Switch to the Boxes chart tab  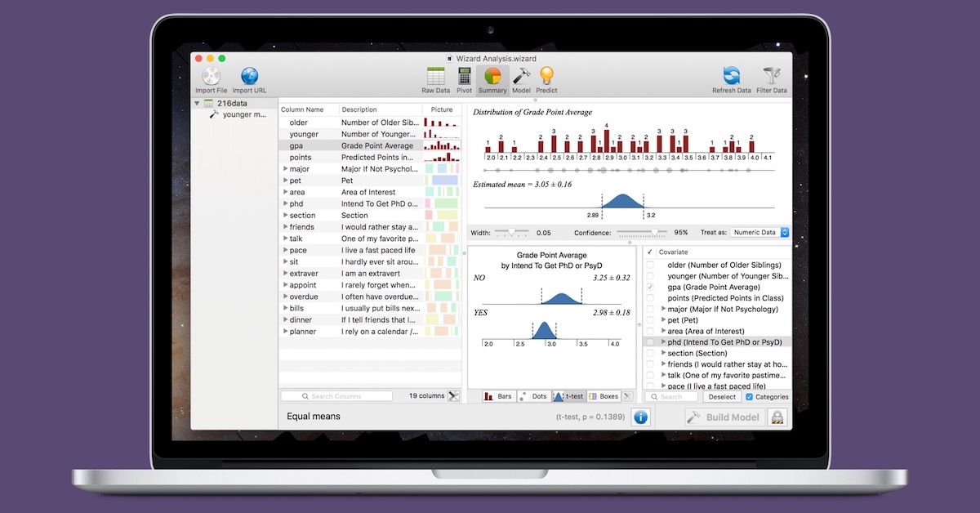(x=604, y=396)
